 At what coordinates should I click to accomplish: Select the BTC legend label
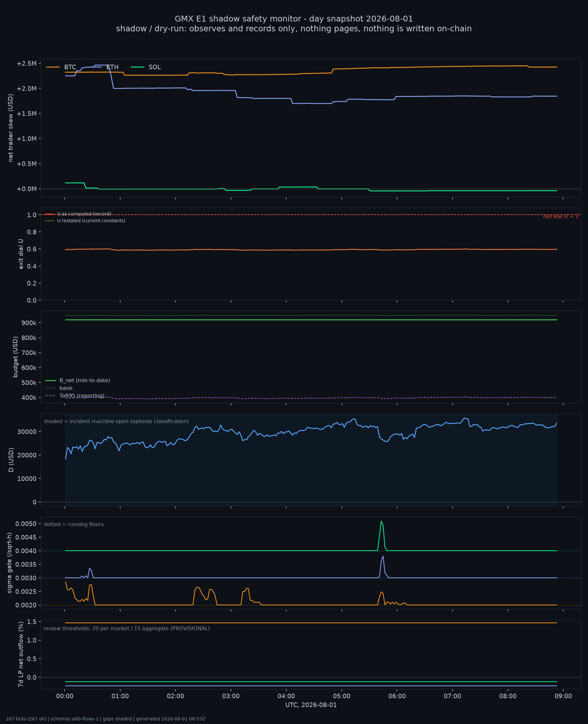coord(70,67)
